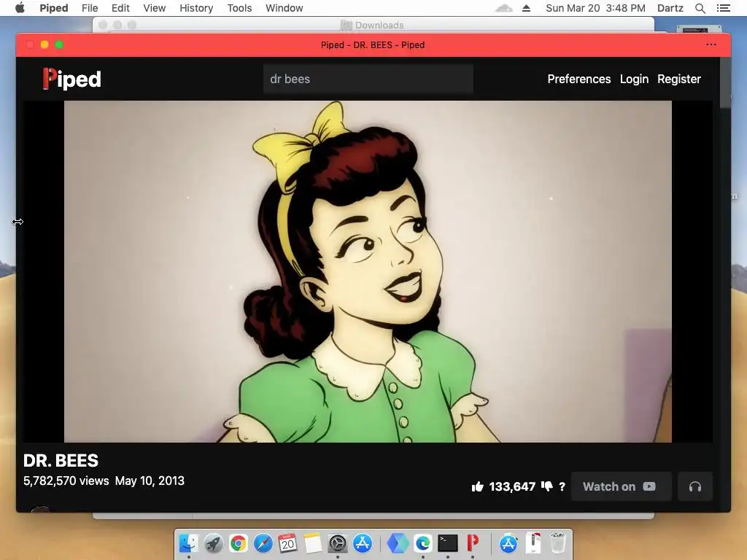747x560 pixels.
Task: Open the Piped application menu
Action: tap(54, 8)
